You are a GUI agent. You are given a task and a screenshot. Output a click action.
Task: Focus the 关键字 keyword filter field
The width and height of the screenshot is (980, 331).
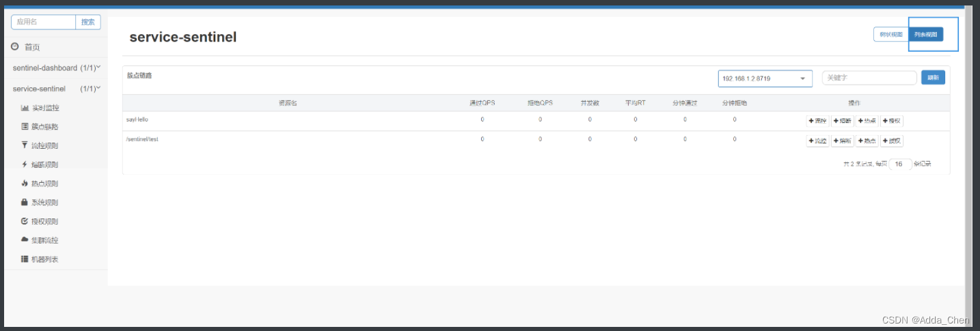(869, 78)
